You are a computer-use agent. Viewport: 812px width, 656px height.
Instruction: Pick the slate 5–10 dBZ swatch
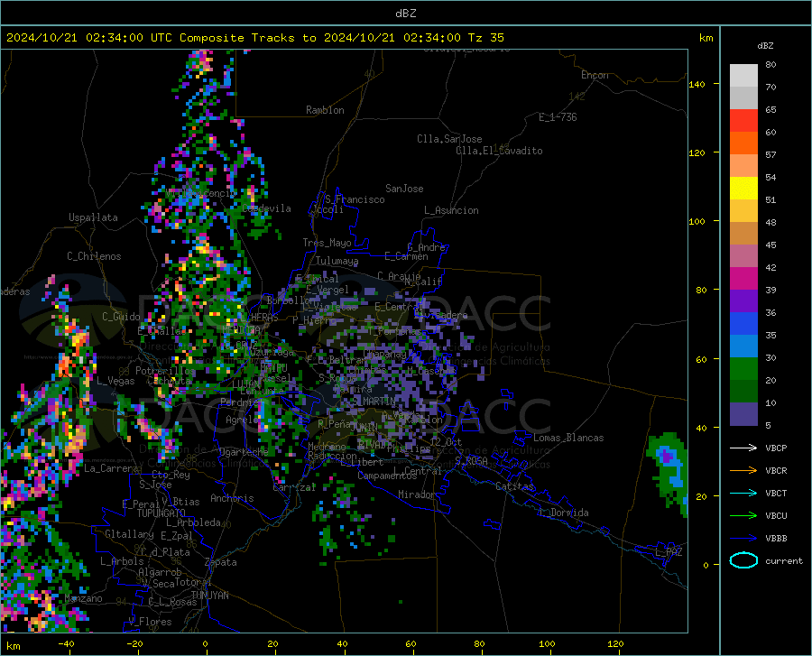coord(743,414)
